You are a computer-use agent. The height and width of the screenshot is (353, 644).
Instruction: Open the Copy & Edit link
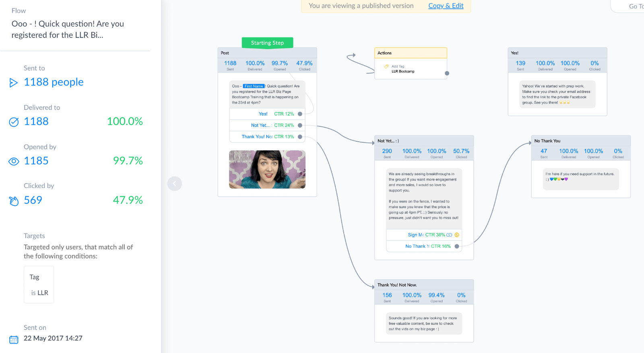[x=446, y=6]
